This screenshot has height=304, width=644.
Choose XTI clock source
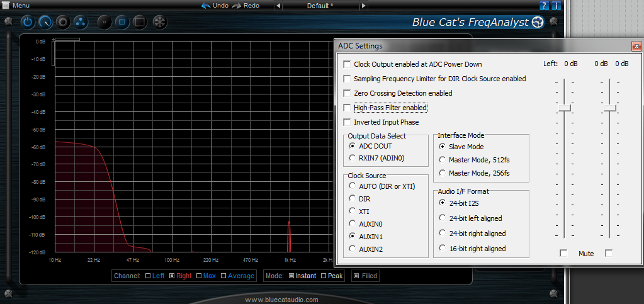point(352,211)
